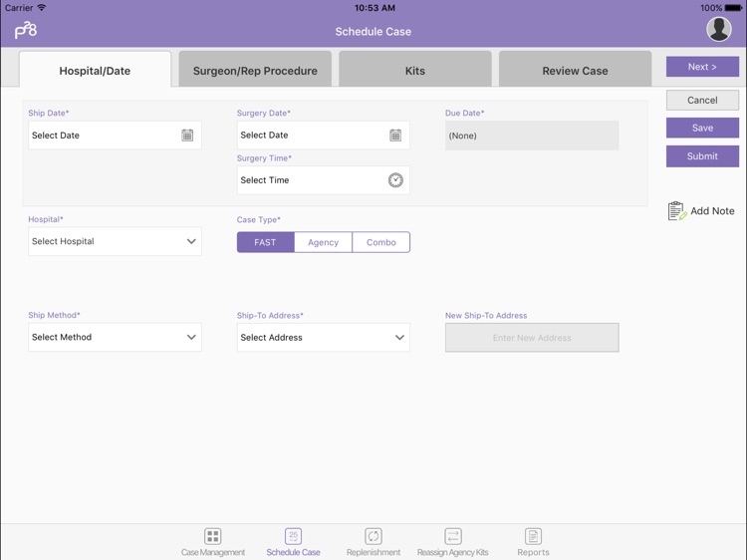Tap the Case Management label in bottom bar
Screen dimensions: 747x560
213,552
